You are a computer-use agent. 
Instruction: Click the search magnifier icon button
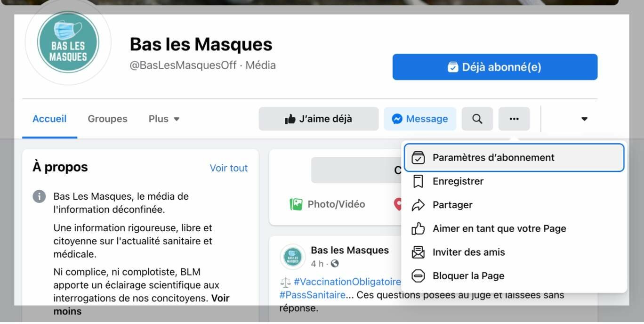477,119
